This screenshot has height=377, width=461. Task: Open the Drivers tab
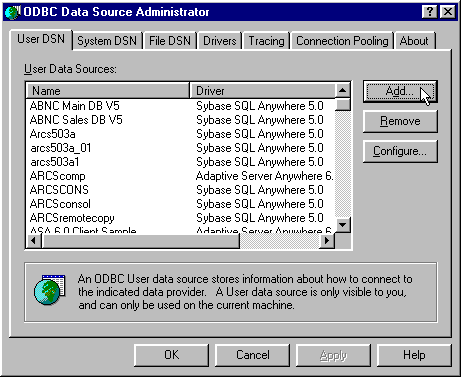tap(219, 41)
